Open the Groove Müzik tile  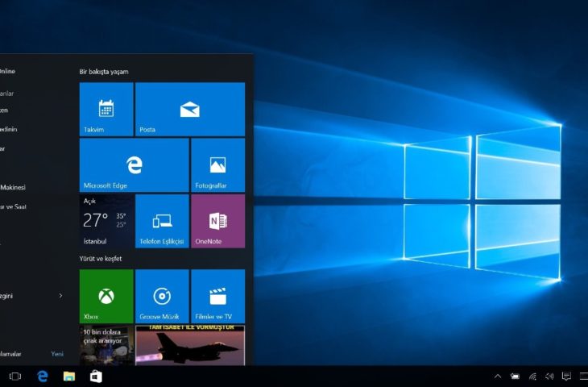coord(162,296)
